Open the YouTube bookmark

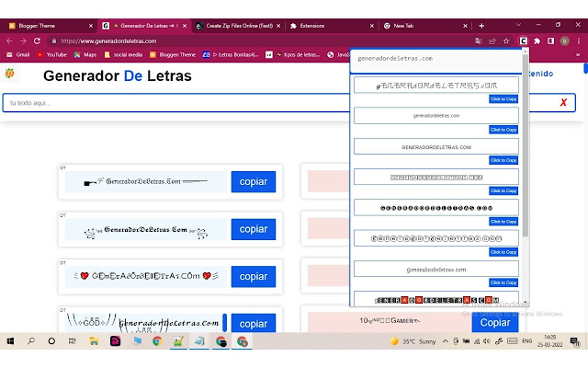click(x=51, y=55)
